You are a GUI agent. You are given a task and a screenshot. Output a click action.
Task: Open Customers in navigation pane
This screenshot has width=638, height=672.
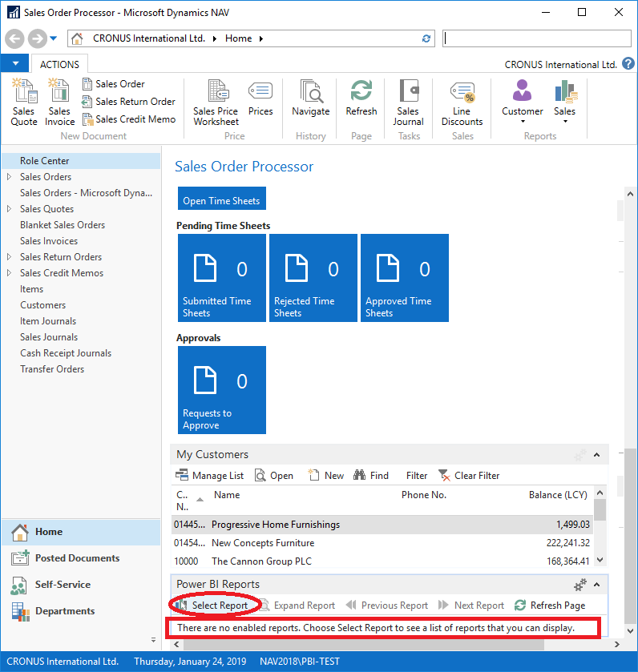pyautogui.click(x=42, y=305)
